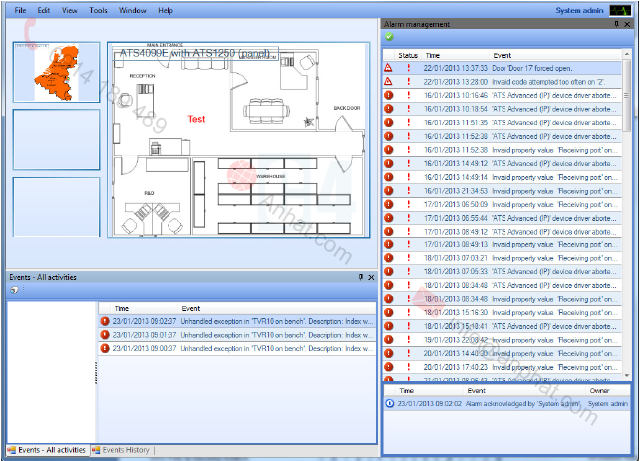640x461 pixels.
Task: Select the third empty map thumbnail
Action: 56,207
